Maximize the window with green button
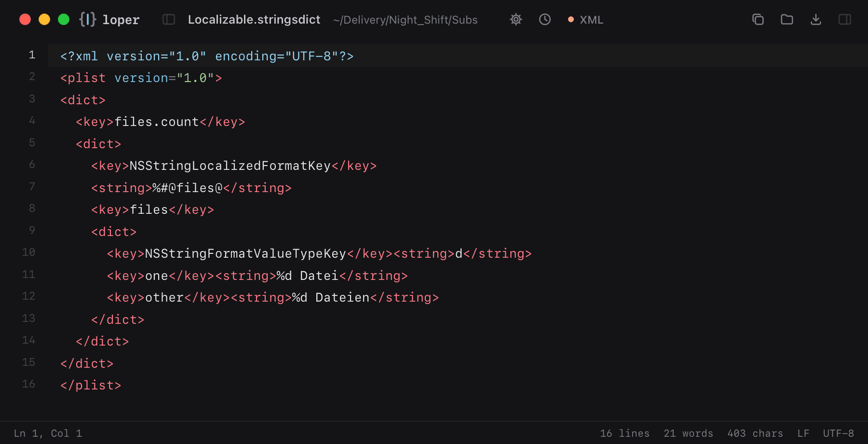 tap(64, 19)
